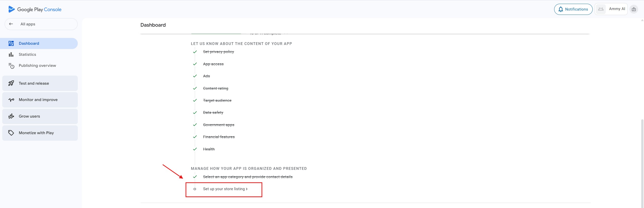Click the Statistics bar chart icon
This screenshot has width=644, height=208.
[x=11, y=55]
